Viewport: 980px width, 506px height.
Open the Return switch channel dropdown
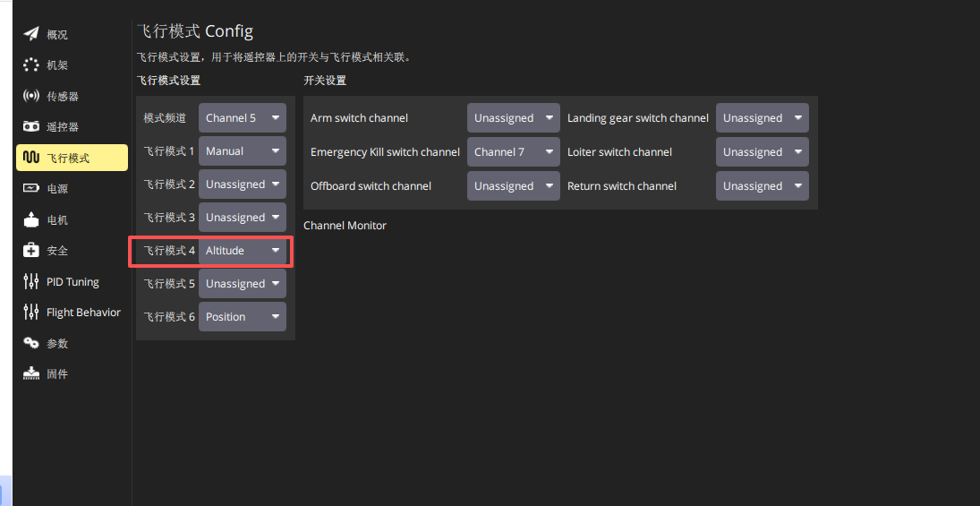click(763, 185)
